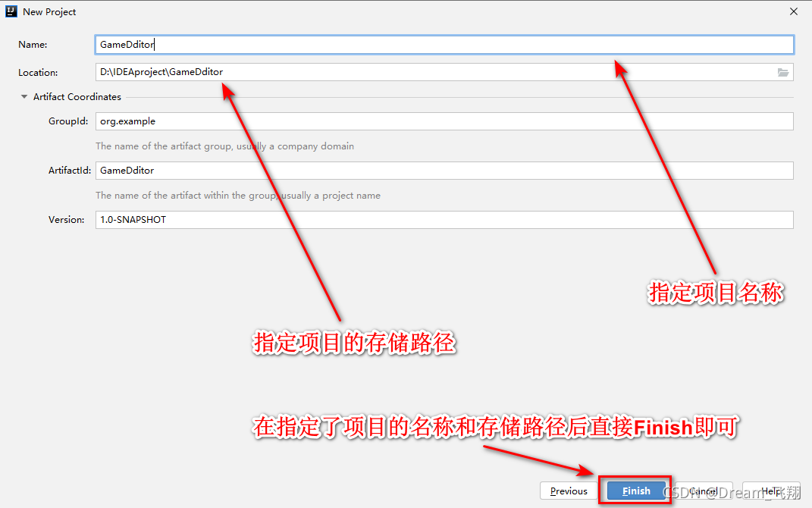Collapse the Artifact Coordinates section

24,97
